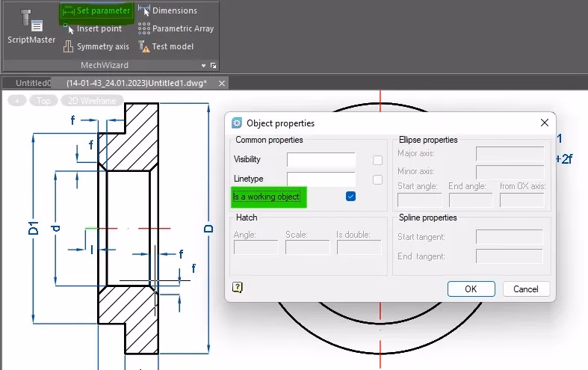This screenshot has height=370, width=588.
Task: Click the End angle field
Action: coord(471,200)
